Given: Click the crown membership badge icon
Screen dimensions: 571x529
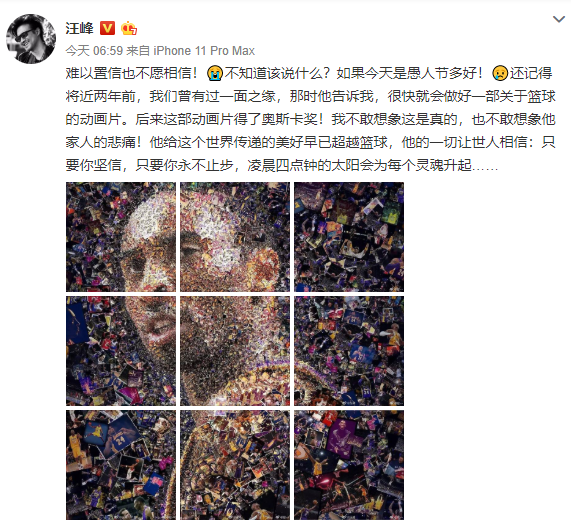Looking at the screenshot, I should (129, 28).
